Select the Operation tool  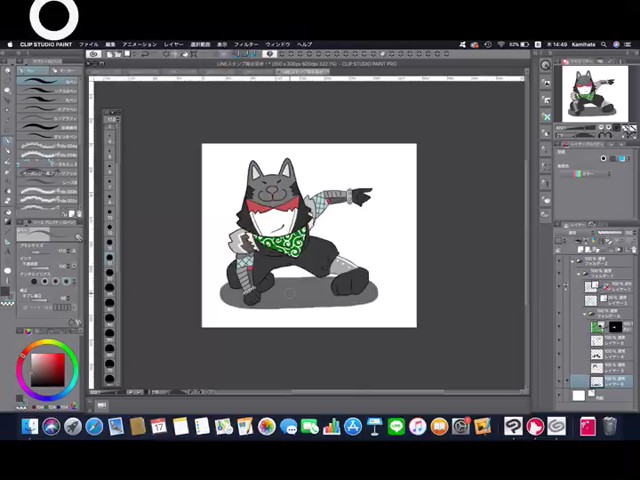coord(7,90)
